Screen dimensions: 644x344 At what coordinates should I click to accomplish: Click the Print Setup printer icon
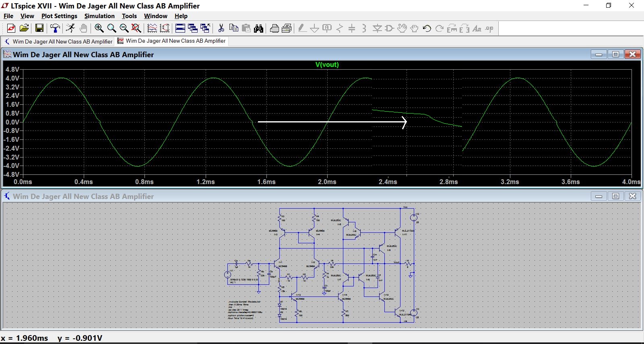click(x=275, y=28)
